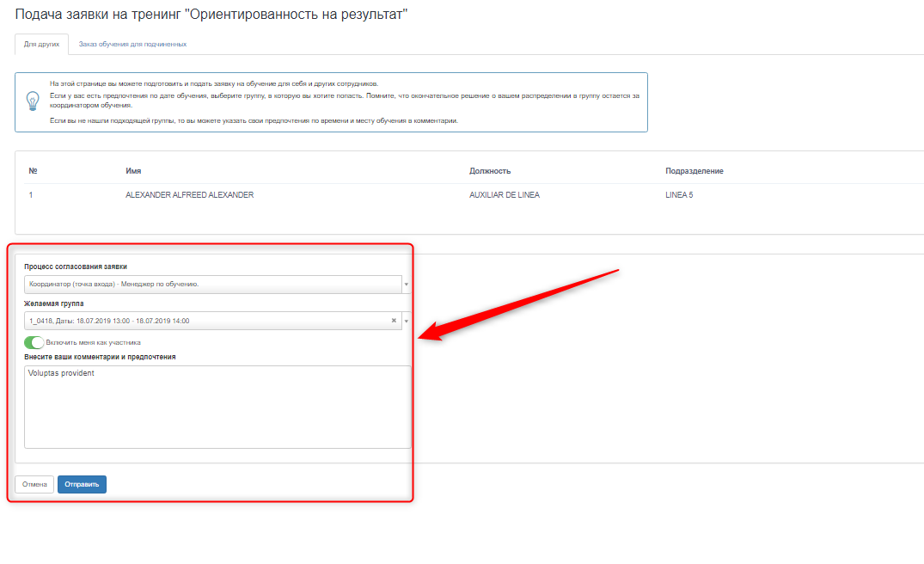This screenshot has width=924, height=564.
Task: Click the "AUXILIAR DE LINEA" position cell
Action: coord(505,195)
